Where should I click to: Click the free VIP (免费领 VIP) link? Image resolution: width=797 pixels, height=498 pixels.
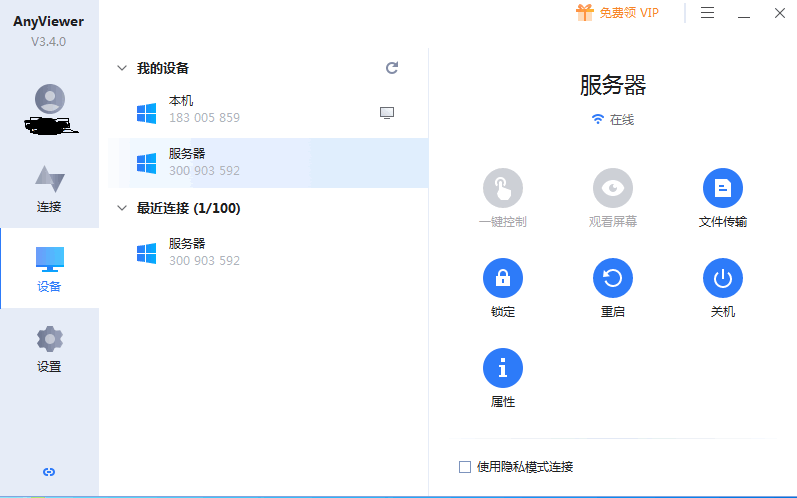coord(618,13)
